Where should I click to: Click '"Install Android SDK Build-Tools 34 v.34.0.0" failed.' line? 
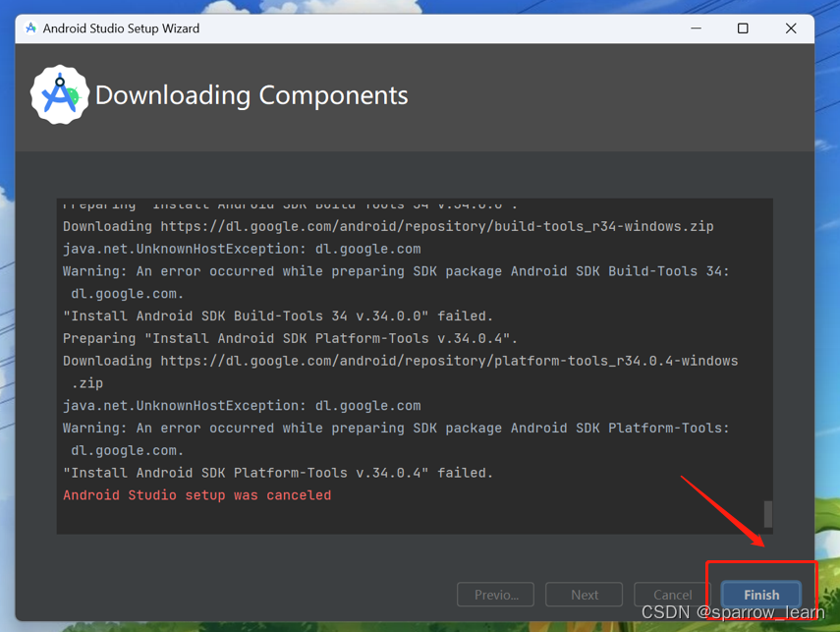coord(277,316)
